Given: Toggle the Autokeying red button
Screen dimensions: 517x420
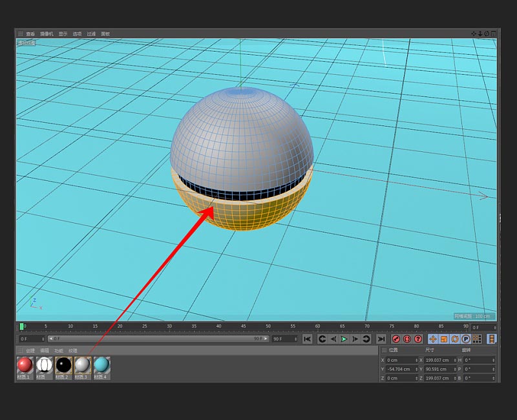Looking at the screenshot, I should [x=407, y=339].
